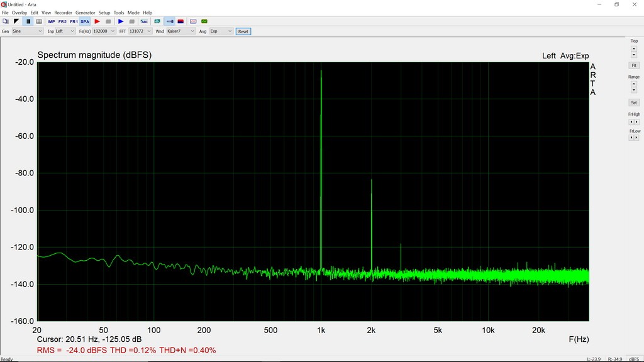
Task: Switch to IMP impulse response mode
Action: pyautogui.click(x=52, y=21)
